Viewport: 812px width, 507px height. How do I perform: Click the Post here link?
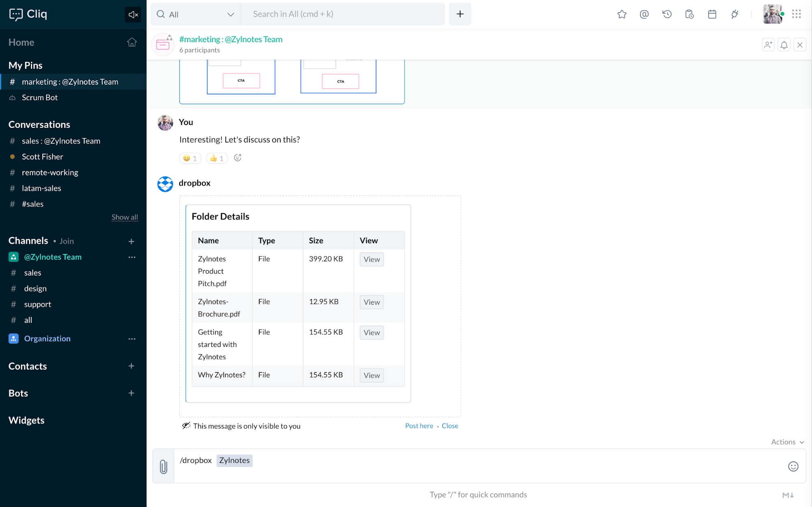click(x=419, y=426)
